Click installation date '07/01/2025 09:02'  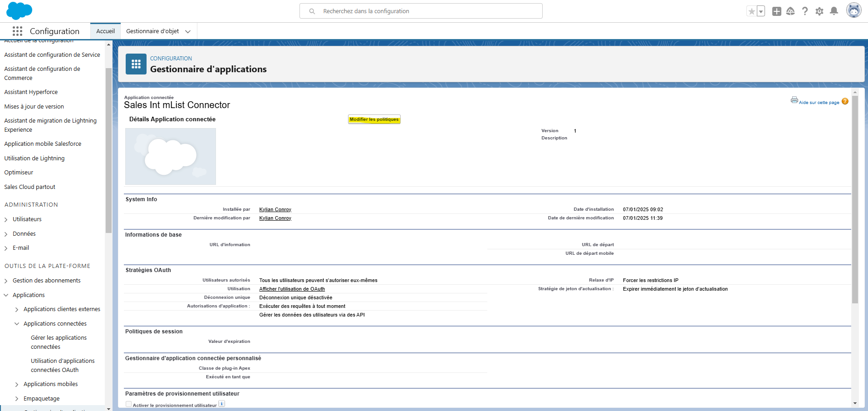643,209
